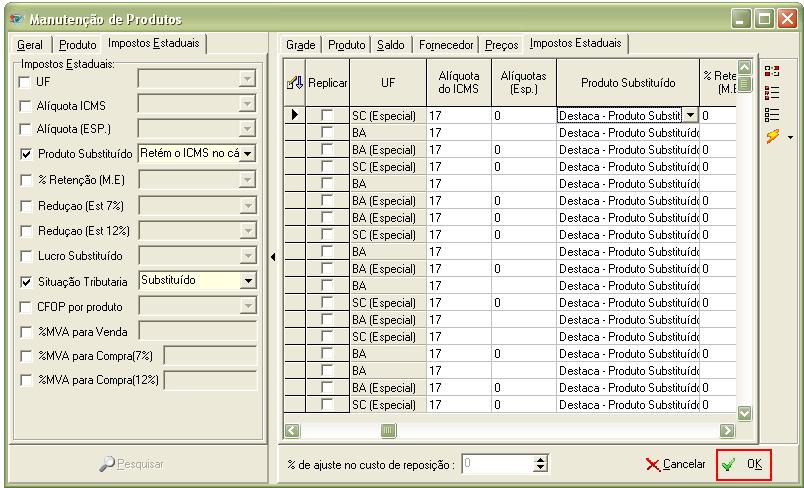Click the deselect all rows icon with empty checkboxes
The image size is (804, 488).
pos(772,114)
